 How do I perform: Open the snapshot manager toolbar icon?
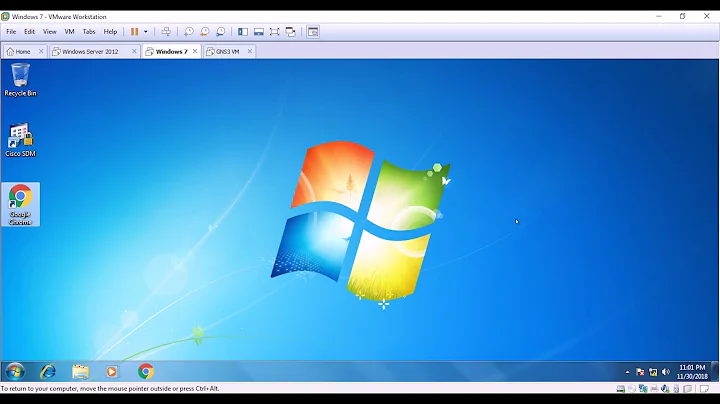[x=221, y=32]
